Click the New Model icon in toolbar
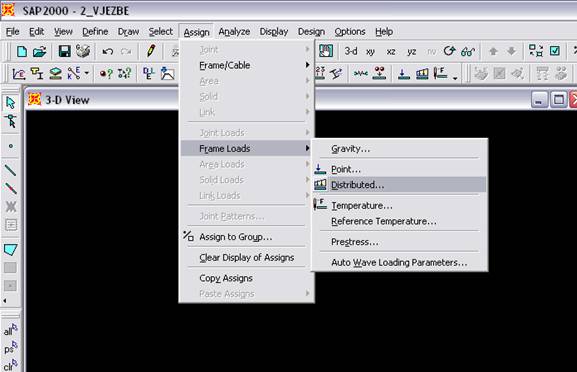 tap(22, 52)
